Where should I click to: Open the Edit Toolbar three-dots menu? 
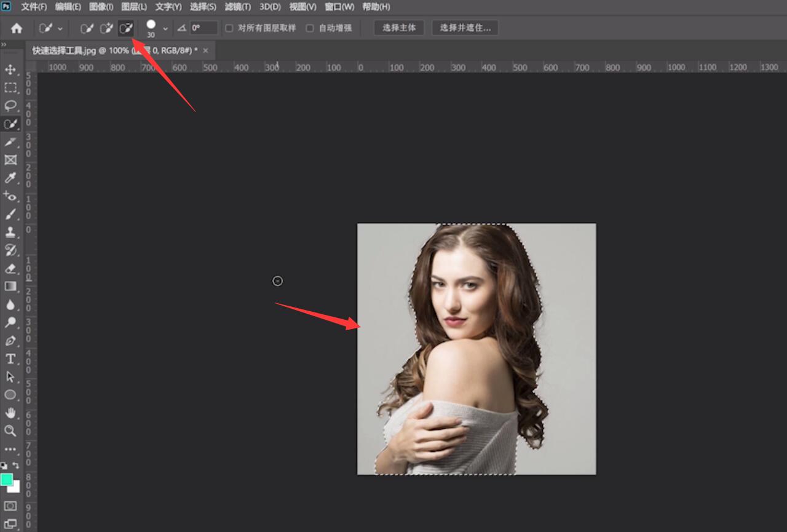click(x=10, y=449)
